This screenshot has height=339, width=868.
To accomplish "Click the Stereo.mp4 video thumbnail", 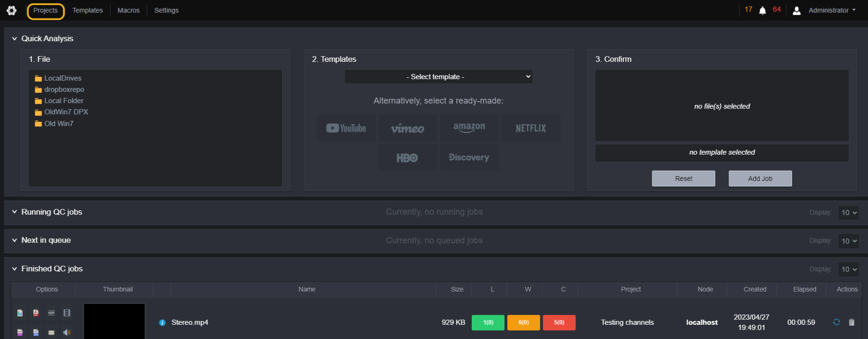I will 114,322.
